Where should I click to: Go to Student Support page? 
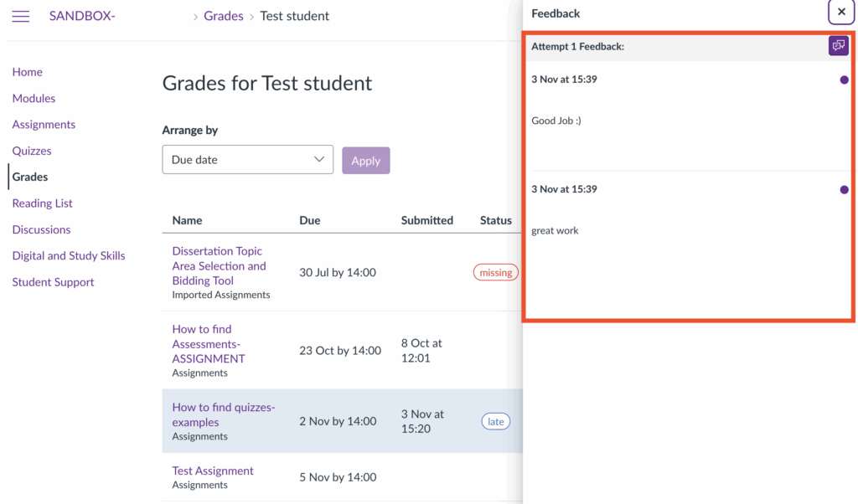[x=53, y=282]
